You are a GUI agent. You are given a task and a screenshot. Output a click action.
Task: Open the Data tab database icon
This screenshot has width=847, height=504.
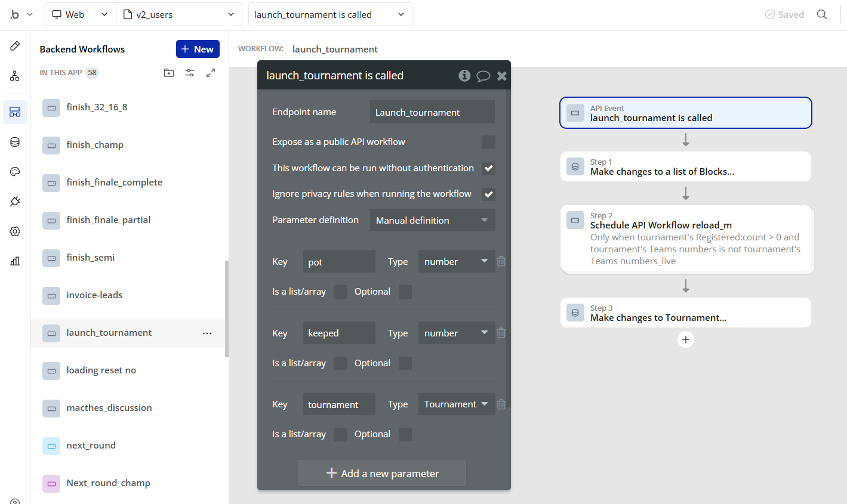tap(15, 142)
